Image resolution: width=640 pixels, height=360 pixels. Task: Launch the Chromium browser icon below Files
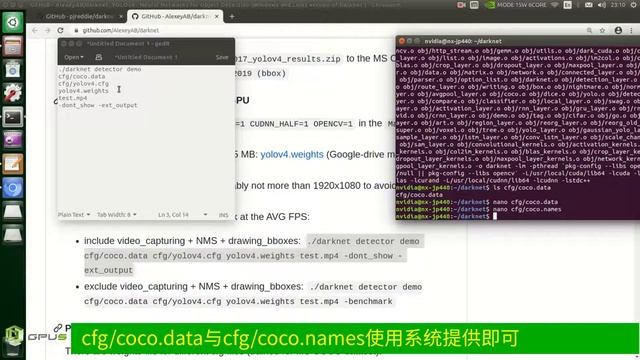(13, 69)
